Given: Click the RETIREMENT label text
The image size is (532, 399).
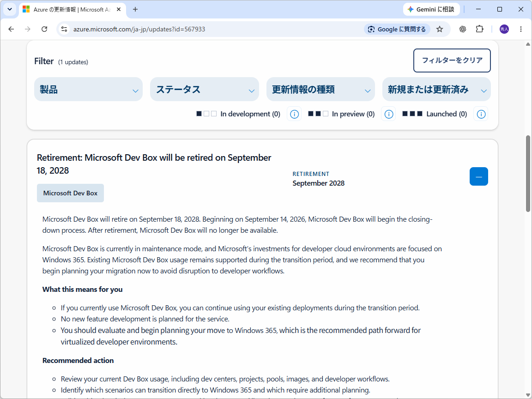Looking at the screenshot, I should [311, 174].
